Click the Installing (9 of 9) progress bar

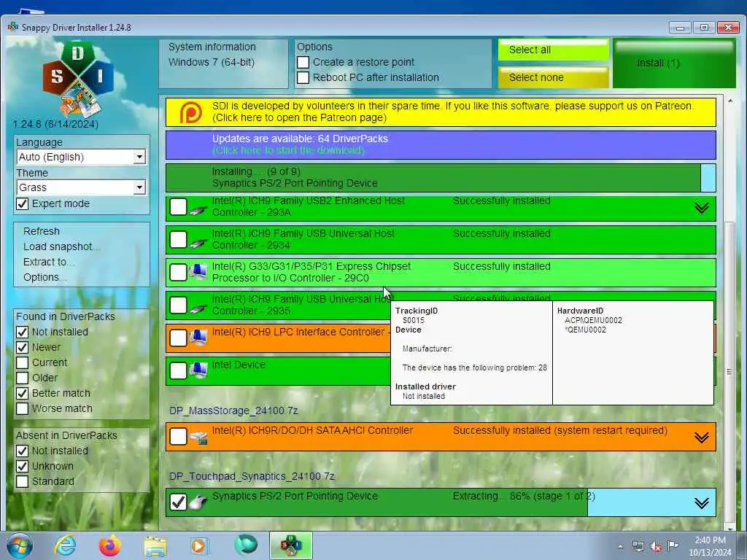[x=441, y=178]
